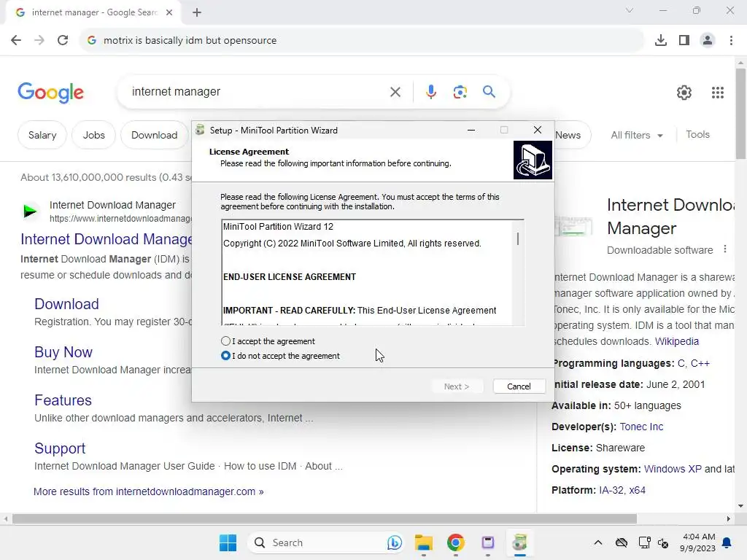Toggle Chrome side panel icon
The width and height of the screenshot is (747, 560).
[684, 41]
